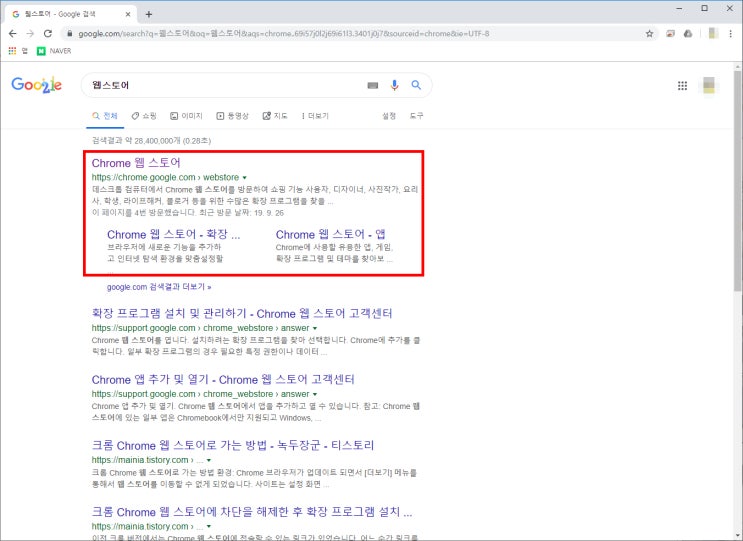Open the NAVER bookmark
The height and width of the screenshot is (541, 743).
point(54,51)
